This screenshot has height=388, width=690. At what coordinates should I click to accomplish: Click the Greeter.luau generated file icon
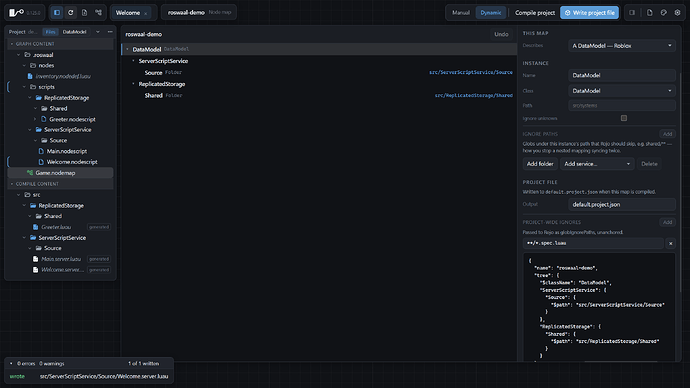coord(36,227)
